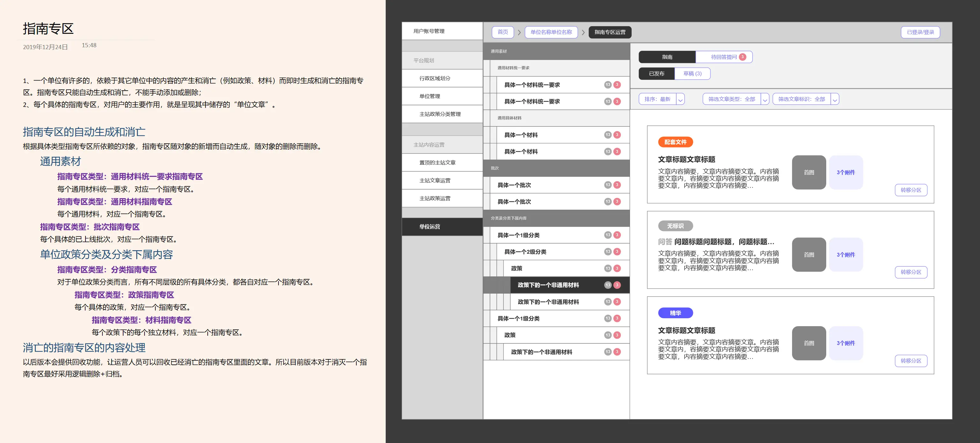Select 主站文章运营 sidebar item
980x443 pixels.
(435, 180)
